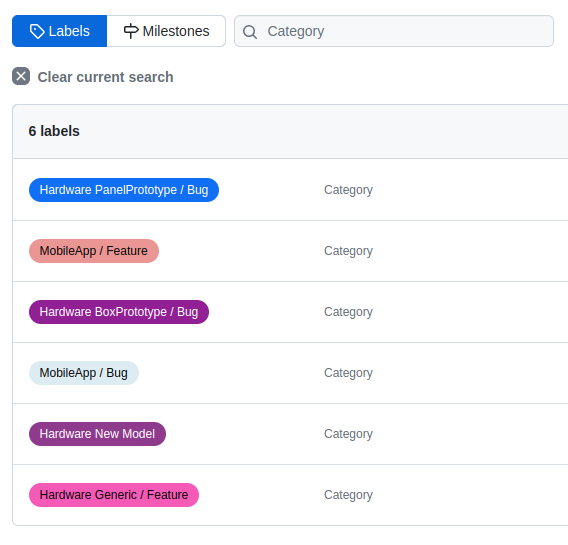This screenshot has height=545, width=568.
Task: Open the MobileApp / Bug label
Action: [84, 373]
